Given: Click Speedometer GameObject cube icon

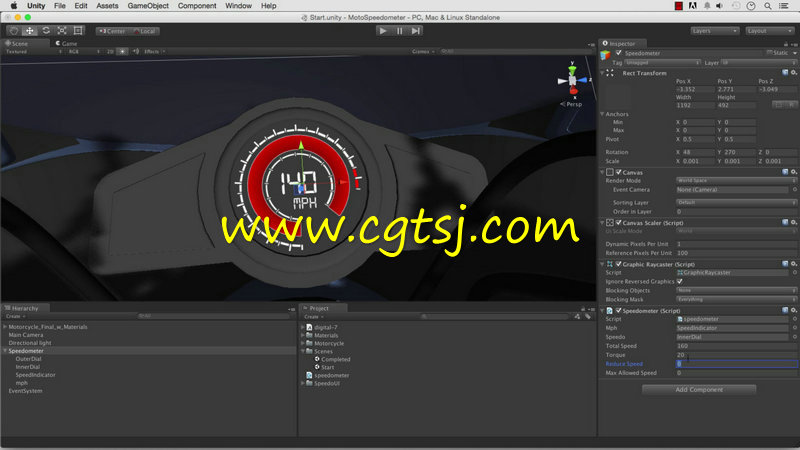Looking at the screenshot, I should pos(606,55).
